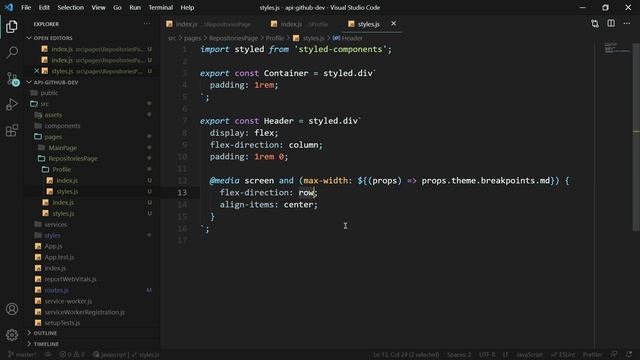Open the Edit menu

[x=44, y=7]
